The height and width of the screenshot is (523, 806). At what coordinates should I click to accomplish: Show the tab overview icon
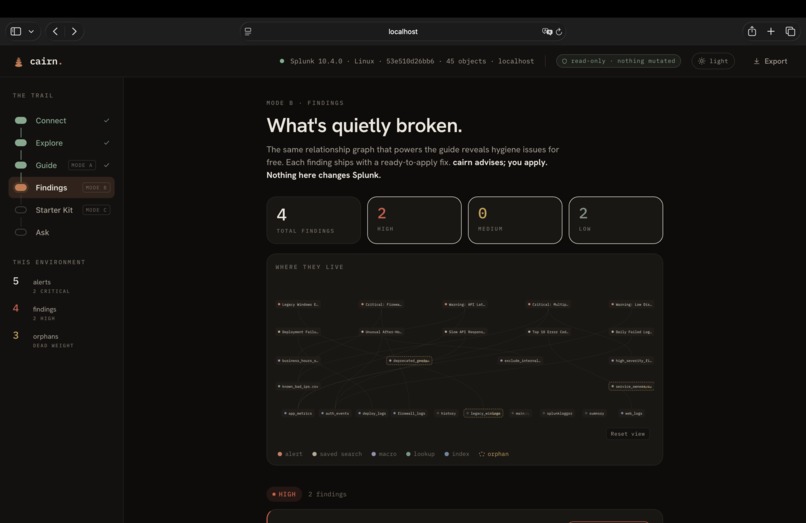[x=790, y=31]
